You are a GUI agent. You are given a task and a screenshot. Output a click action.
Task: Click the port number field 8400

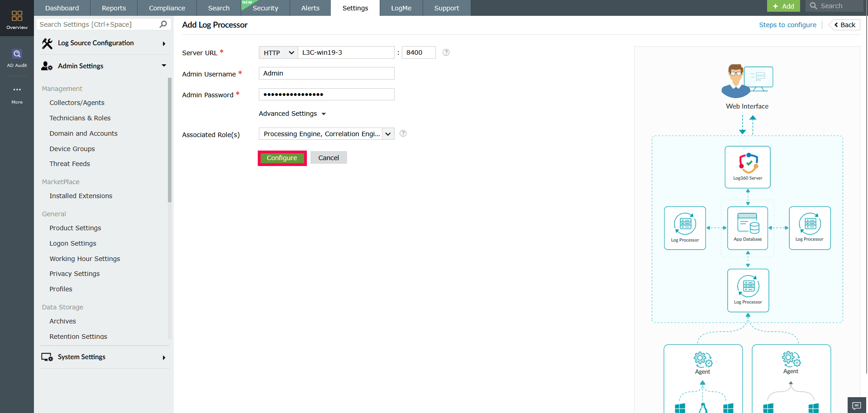tap(419, 52)
